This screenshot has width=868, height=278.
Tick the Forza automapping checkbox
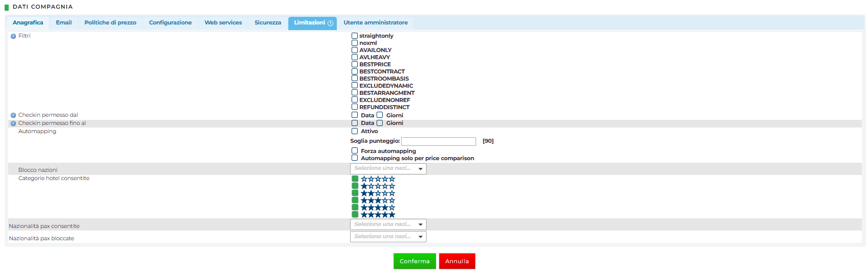tap(355, 151)
